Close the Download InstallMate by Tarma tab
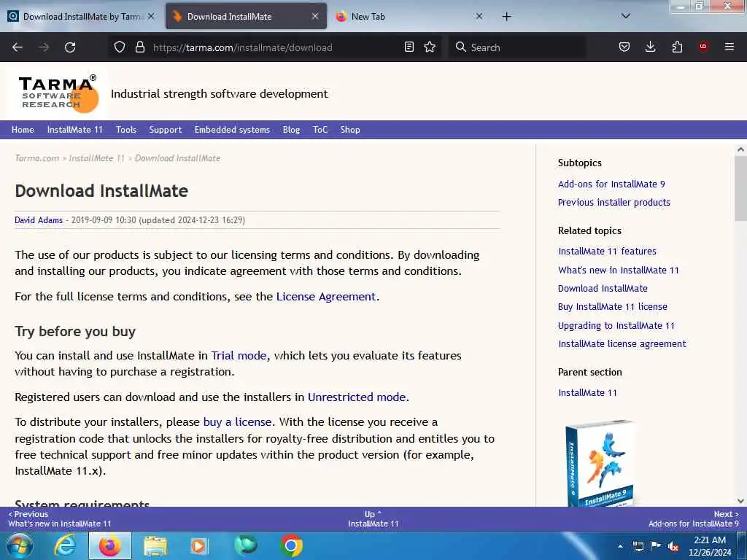 coord(151,16)
